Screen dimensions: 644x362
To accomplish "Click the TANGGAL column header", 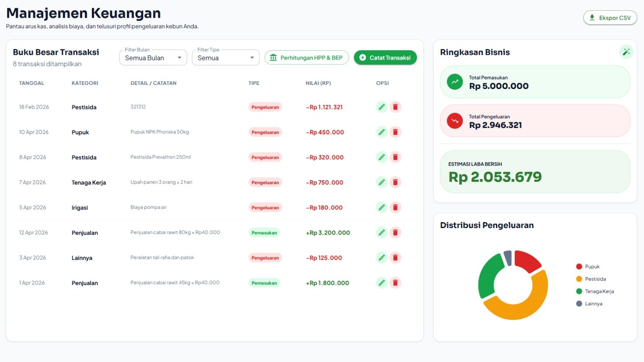I will click(31, 83).
